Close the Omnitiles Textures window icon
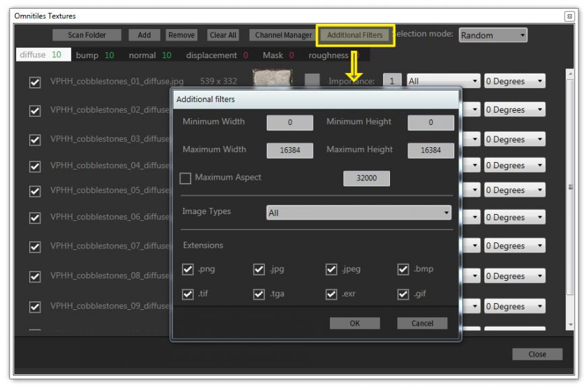Screen dimensions: 588x391 point(569,16)
